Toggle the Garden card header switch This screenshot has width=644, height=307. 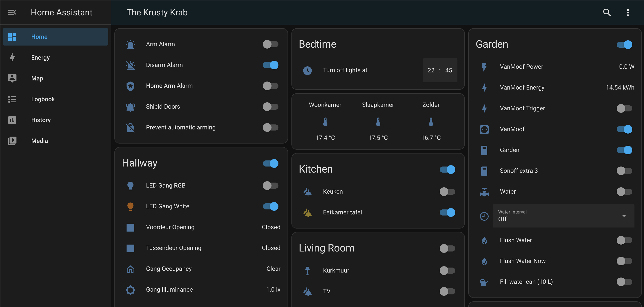(x=624, y=44)
